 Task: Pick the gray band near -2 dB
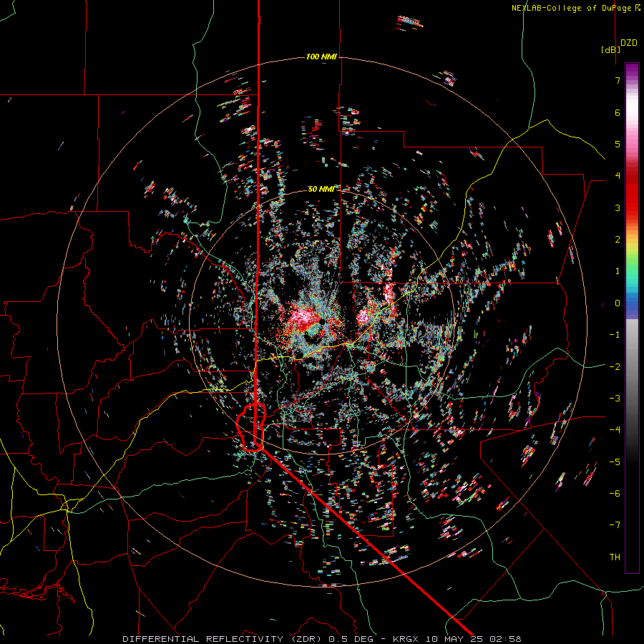(x=632, y=367)
